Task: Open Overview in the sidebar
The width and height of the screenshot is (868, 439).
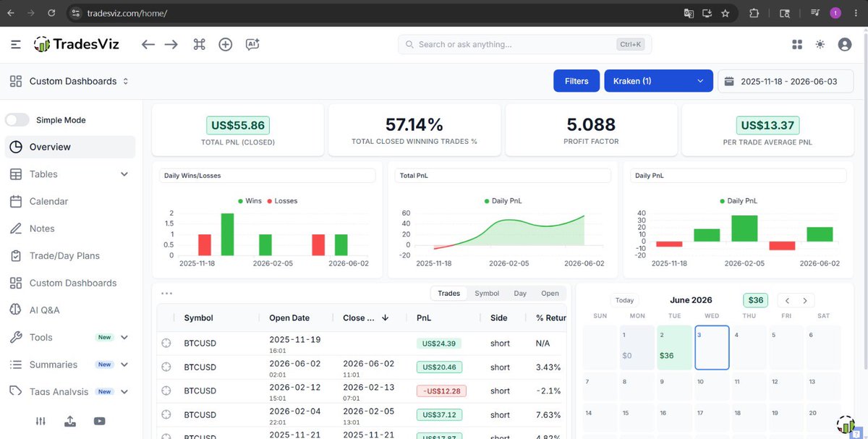Action: tap(69, 147)
